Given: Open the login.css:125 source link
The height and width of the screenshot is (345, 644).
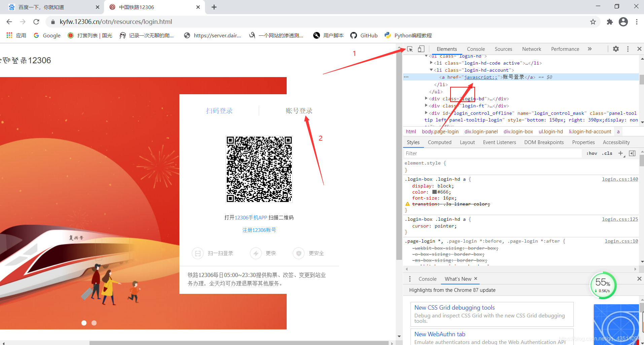Looking at the screenshot, I should [x=620, y=219].
